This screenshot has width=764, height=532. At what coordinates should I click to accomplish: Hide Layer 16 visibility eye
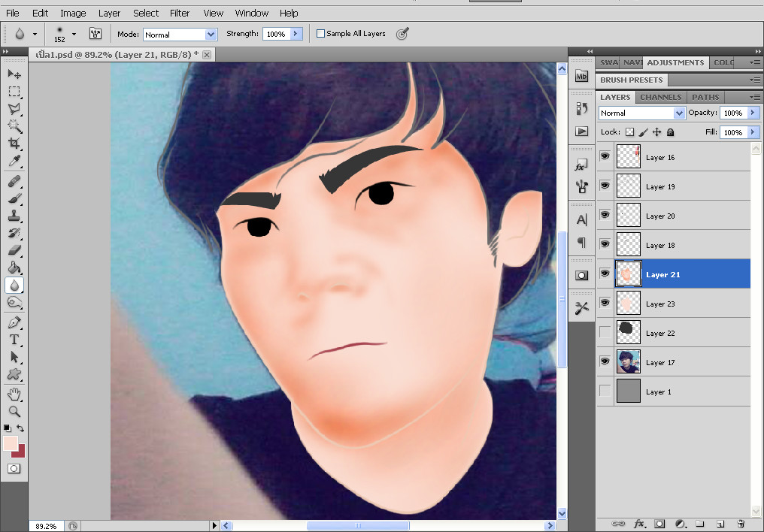605,156
